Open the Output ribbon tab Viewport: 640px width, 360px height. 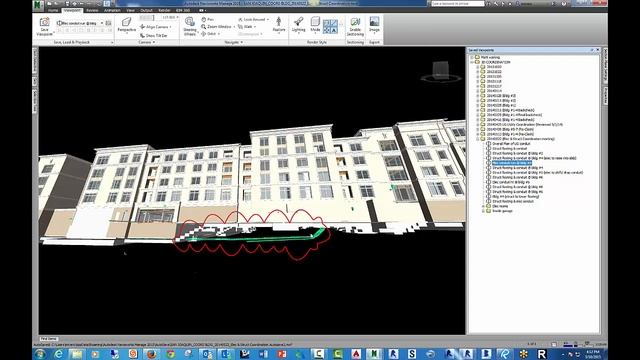point(146,10)
